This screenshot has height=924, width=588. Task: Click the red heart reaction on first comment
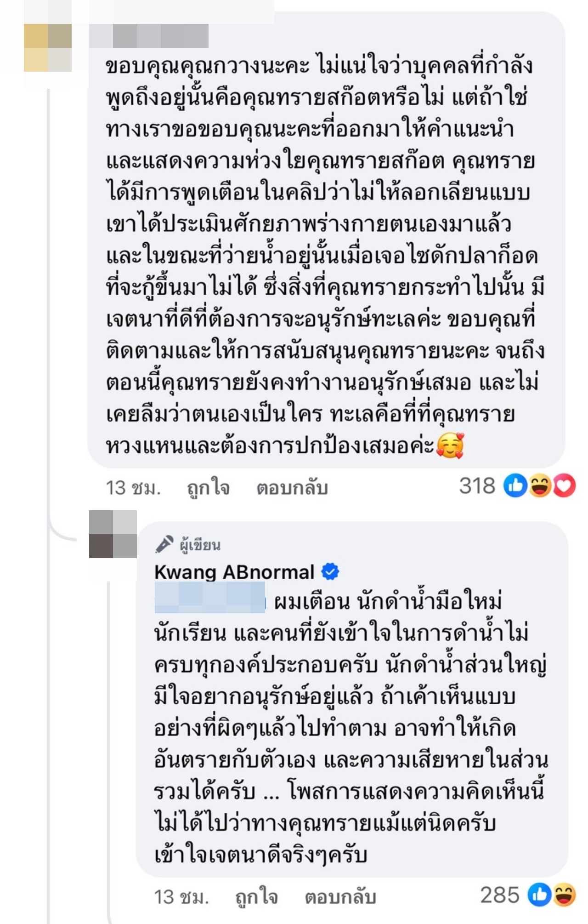click(565, 486)
